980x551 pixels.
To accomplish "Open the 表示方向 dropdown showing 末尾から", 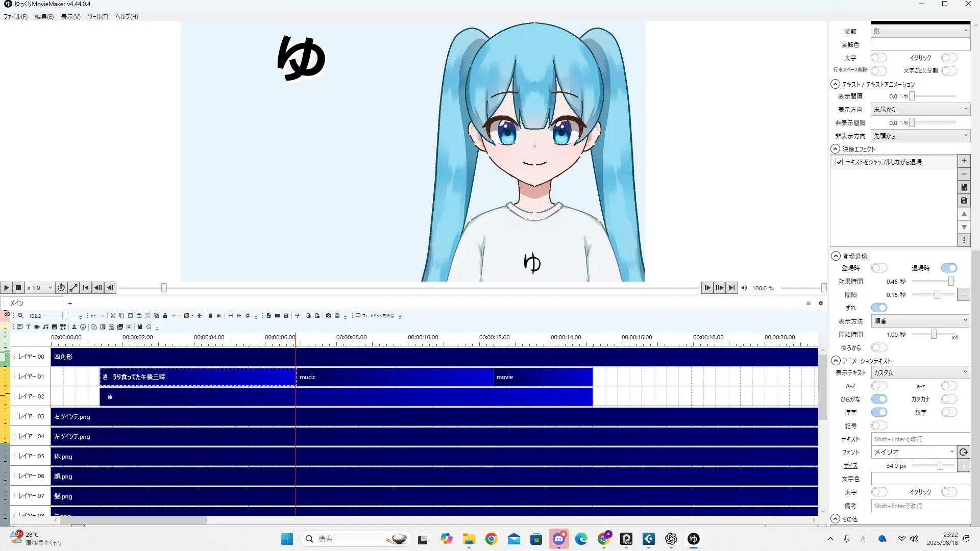I will pyautogui.click(x=920, y=109).
